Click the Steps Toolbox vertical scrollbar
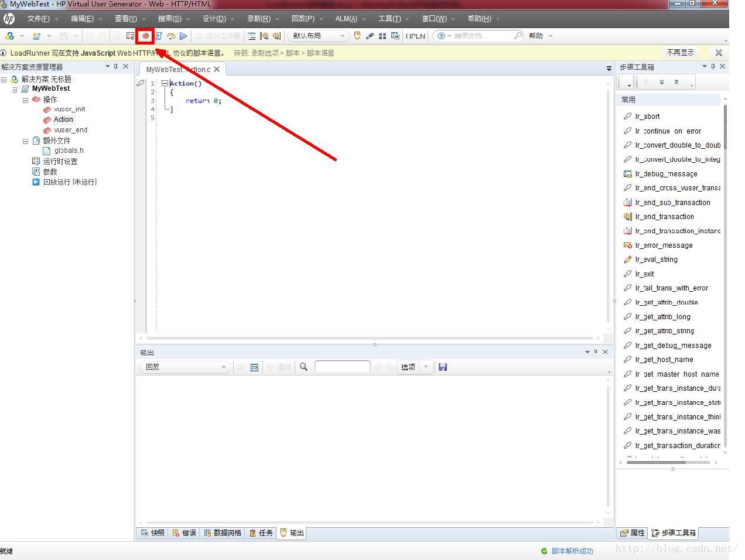Viewport: 745px width, 560px height. (x=725, y=275)
